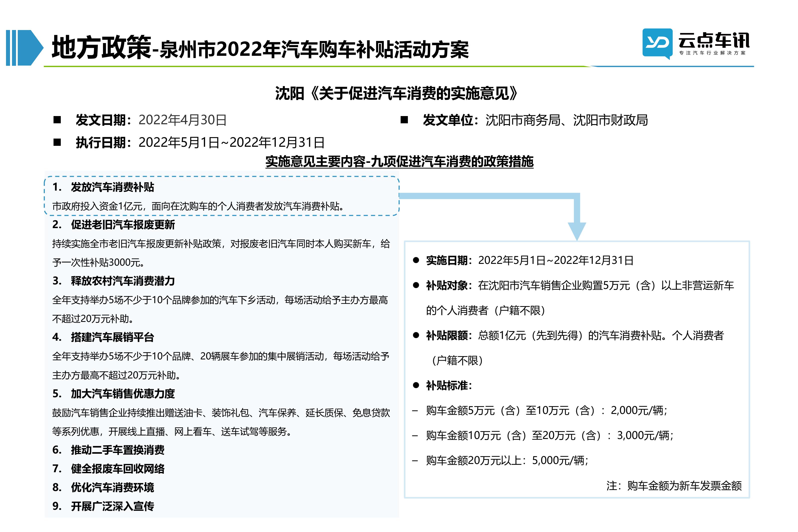This screenshot has height=532, width=798.
Task: Select the slide title 地方政策
Action: coord(101,48)
